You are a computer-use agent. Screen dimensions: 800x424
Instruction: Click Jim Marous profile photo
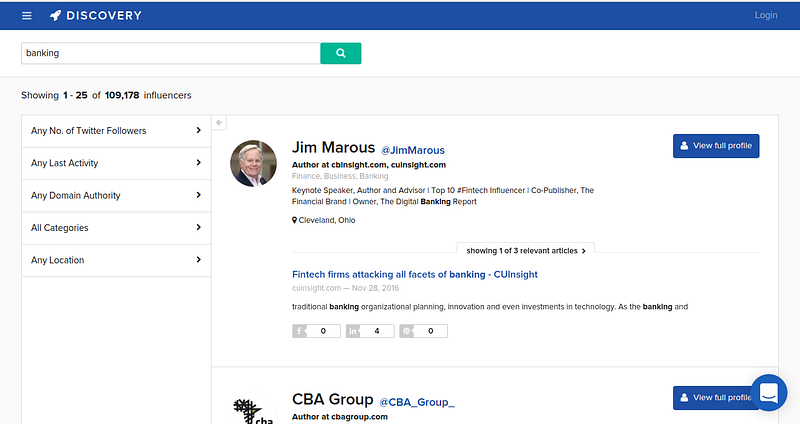click(254, 163)
